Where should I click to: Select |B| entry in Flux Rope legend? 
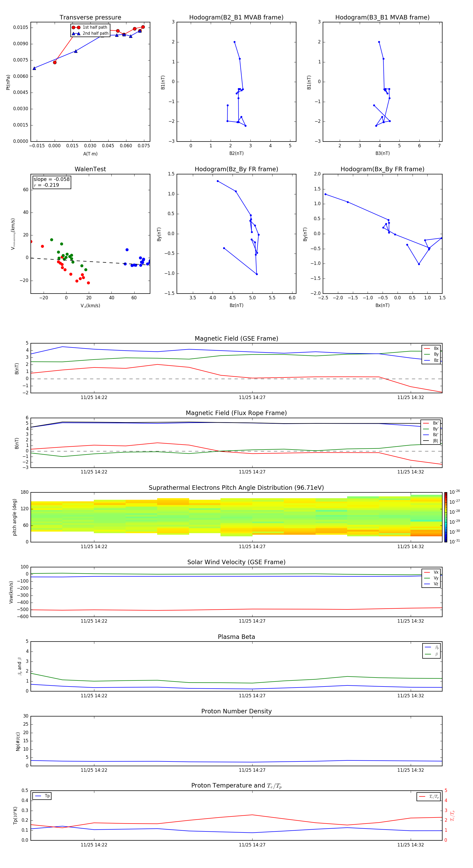tap(431, 441)
